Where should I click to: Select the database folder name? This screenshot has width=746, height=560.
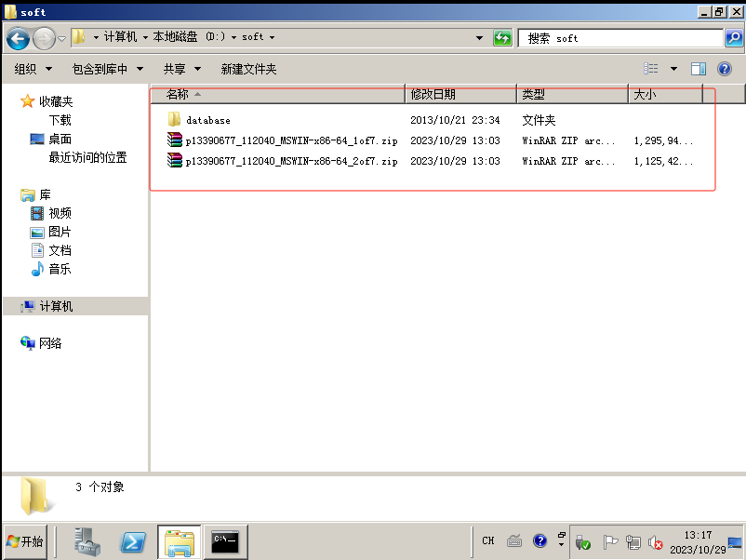pos(208,120)
